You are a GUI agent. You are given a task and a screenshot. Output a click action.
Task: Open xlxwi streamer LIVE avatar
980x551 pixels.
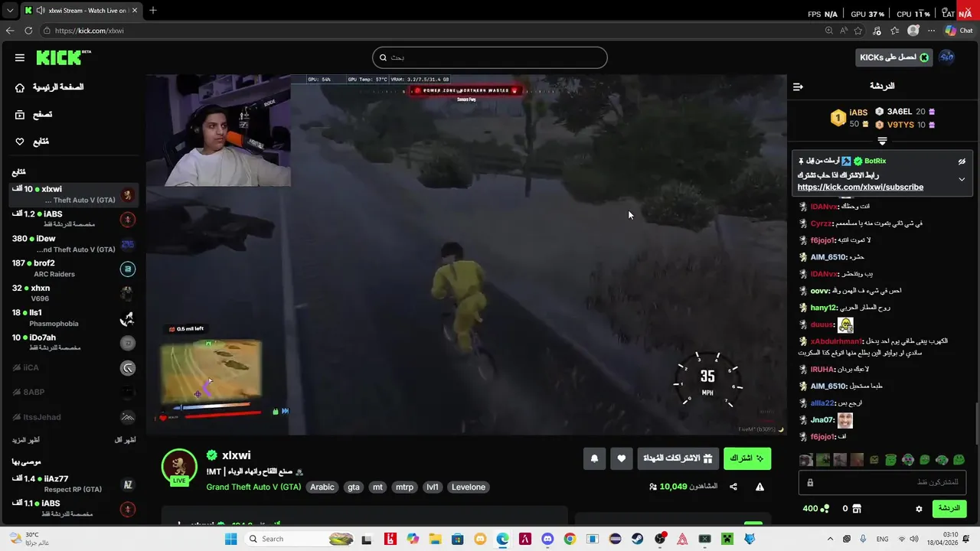tap(180, 467)
